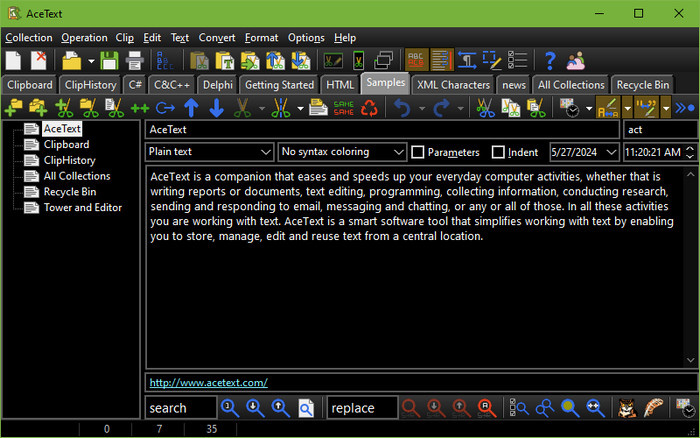Open the Convert menu

click(217, 38)
